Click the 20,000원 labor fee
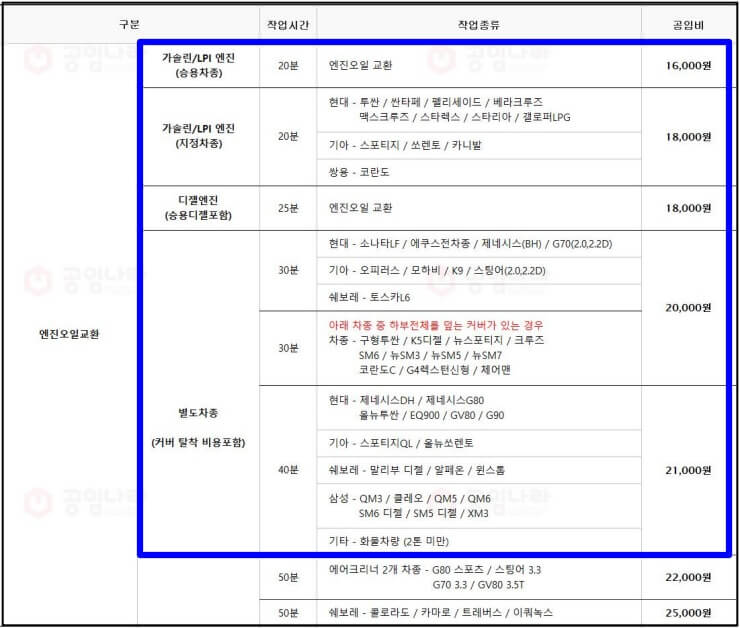This screenshot has height=628, width=740. click(x=688, y=308)
